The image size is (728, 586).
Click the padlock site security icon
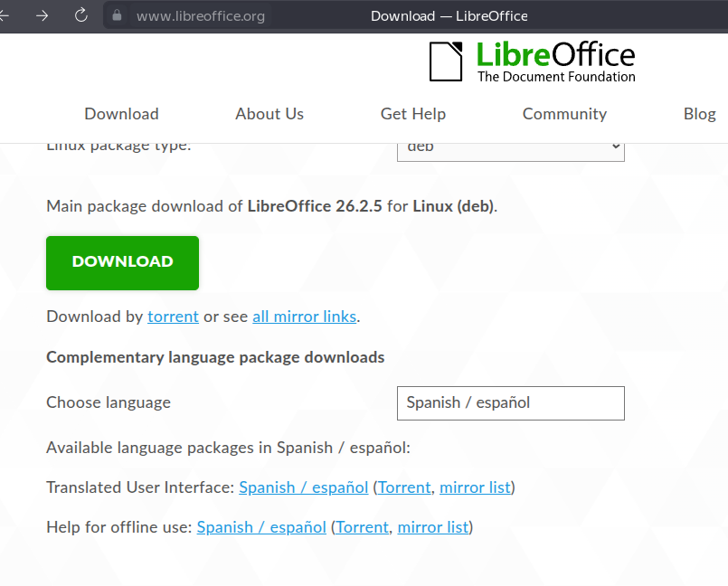point(117,15)
